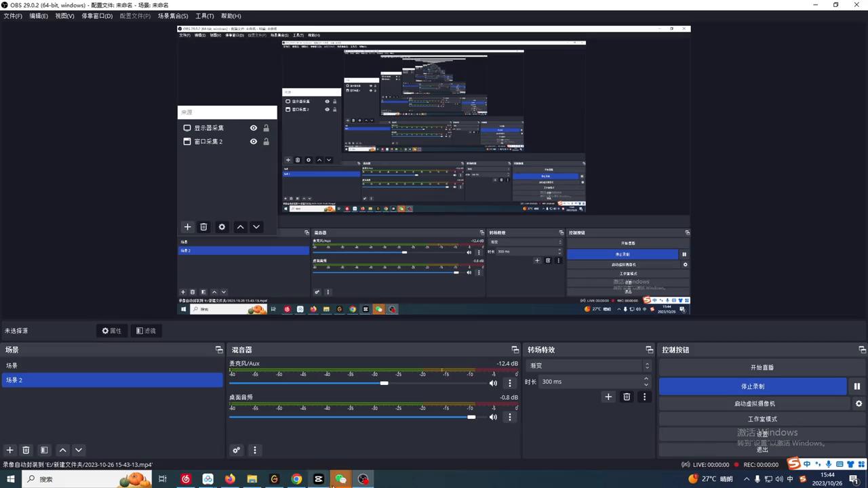Open the 渐变 transition dropdown
Image resolution: width=868 pixels, height=488 pixels.
point(589,365)
